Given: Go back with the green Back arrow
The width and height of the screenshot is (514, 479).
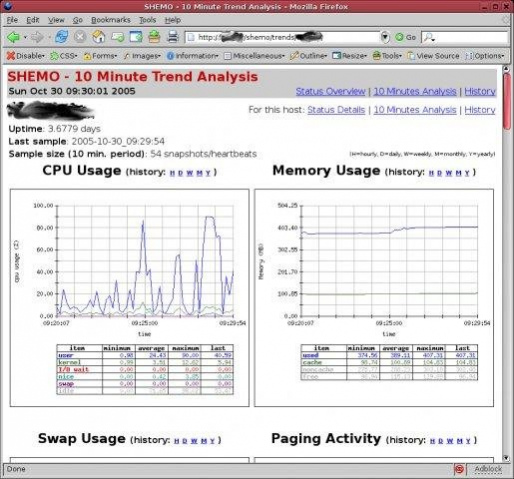Looking at the screenshot, I should coord(13,37).
